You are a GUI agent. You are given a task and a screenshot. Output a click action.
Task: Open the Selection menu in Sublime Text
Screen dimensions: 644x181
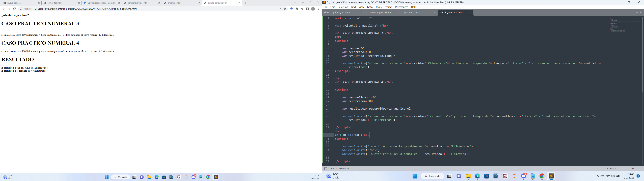coord(343,7)
